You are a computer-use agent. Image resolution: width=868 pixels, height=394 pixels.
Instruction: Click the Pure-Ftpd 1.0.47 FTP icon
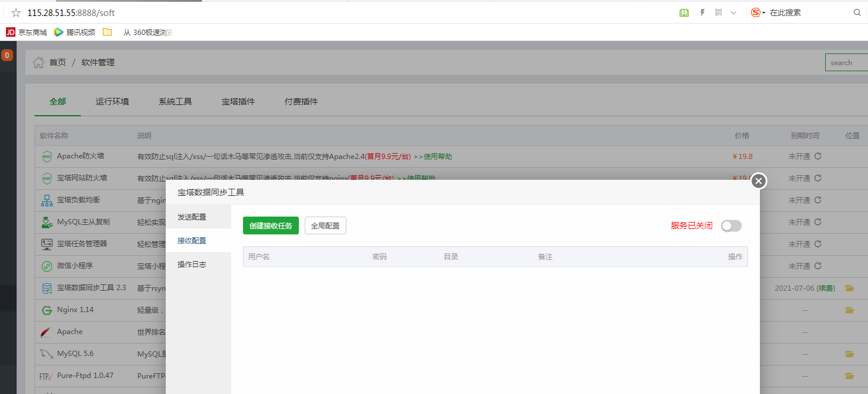tap(47, 376)
